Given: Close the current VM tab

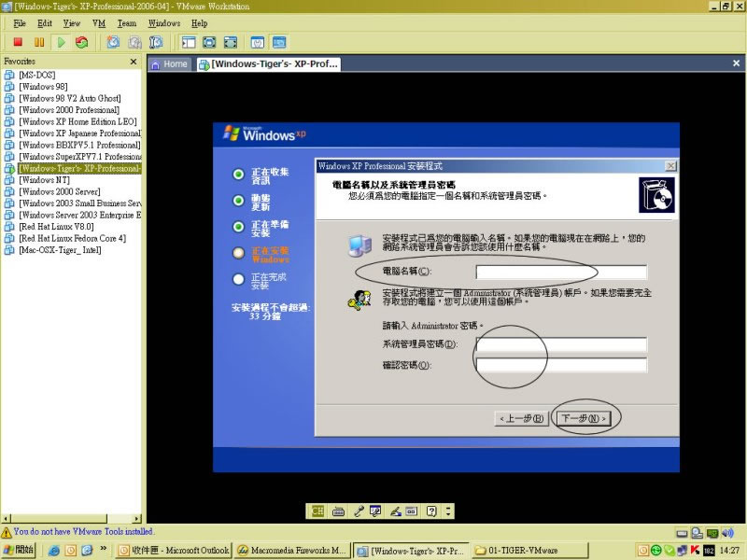Looking at the screenshot, I should click(736, 63).
